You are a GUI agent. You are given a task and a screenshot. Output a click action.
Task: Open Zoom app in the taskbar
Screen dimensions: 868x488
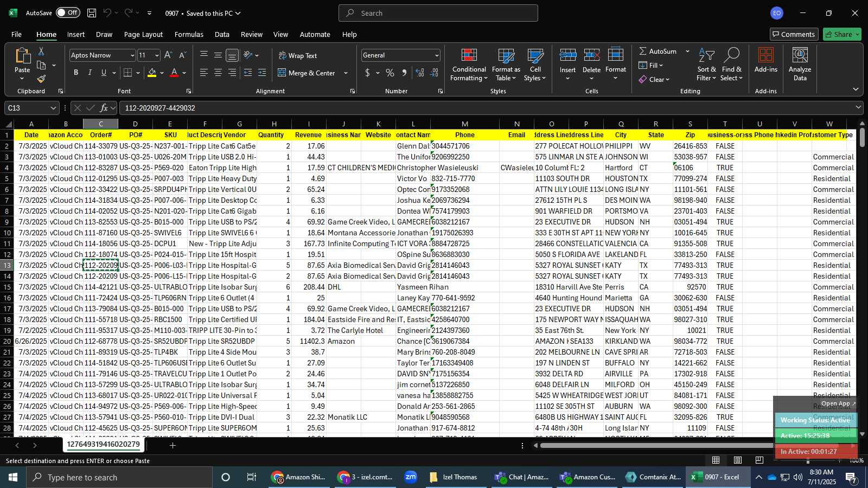click(411, 477)
